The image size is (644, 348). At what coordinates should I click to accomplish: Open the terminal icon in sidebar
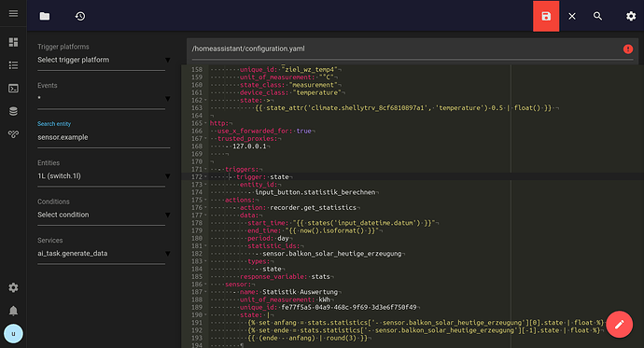click(13, 89)
